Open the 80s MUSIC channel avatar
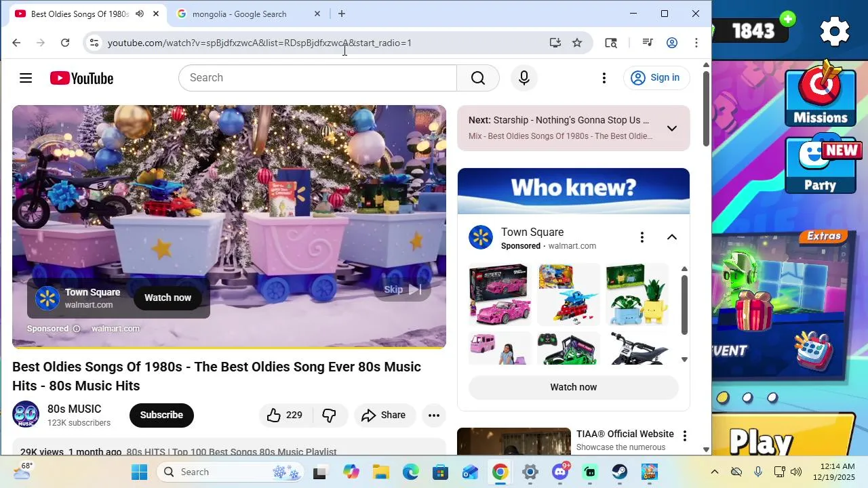The width and height of the screenshot is (868, 488). 26,415
